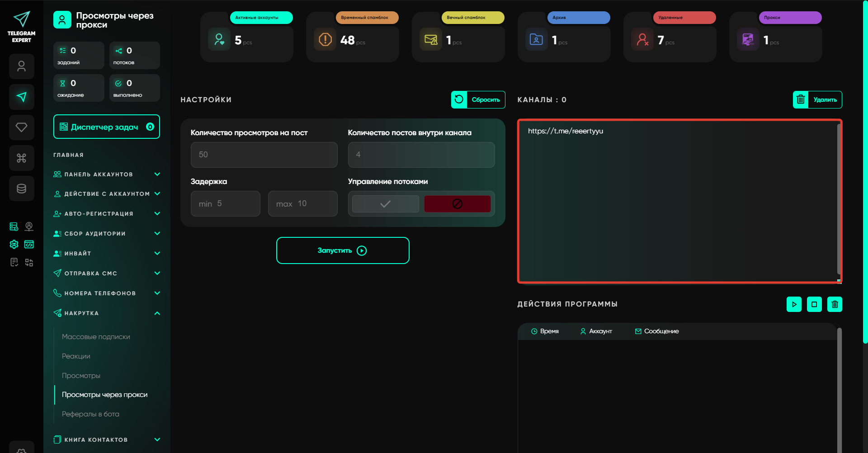Select the paper plane icon in sidebar
The height and width of the screenshot is (453, 868).
21,97
